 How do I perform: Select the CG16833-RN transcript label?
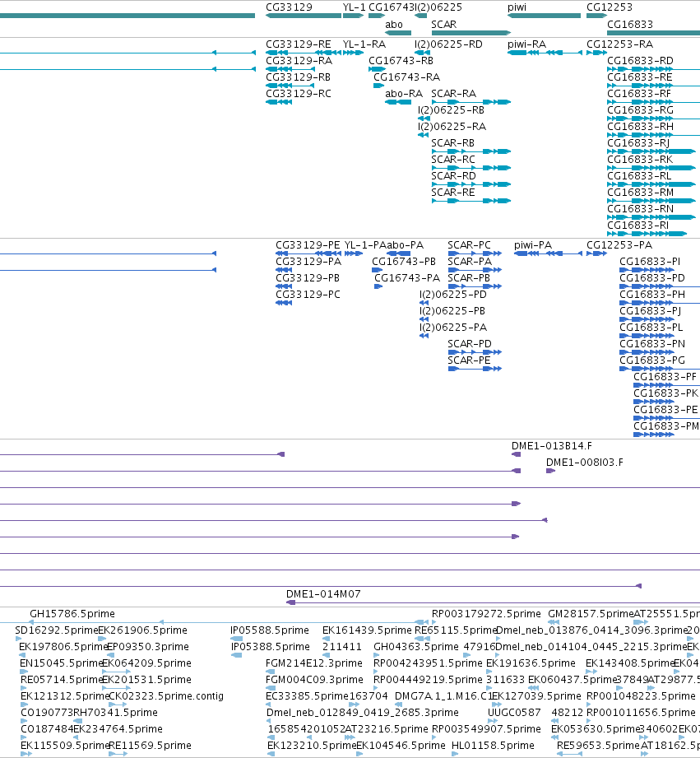[640, 208]
